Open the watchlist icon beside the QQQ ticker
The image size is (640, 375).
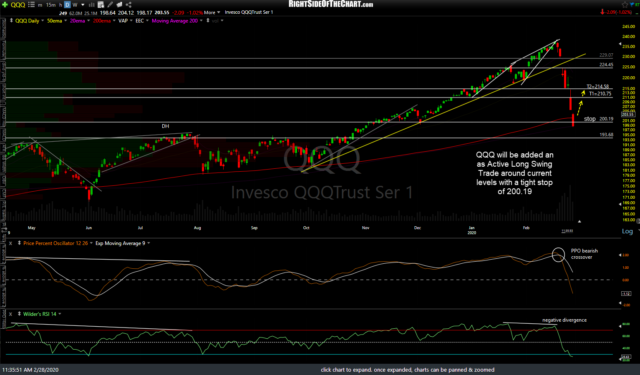click(x=31, y=5)
